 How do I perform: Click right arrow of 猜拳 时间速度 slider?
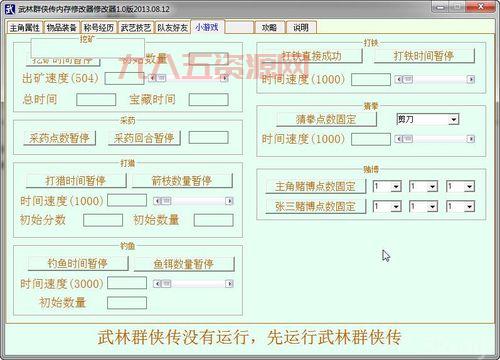point(471,139)
